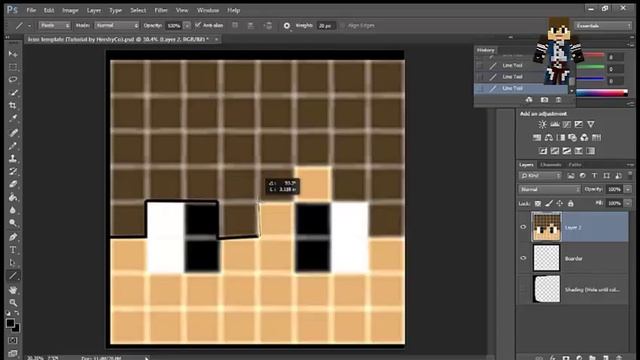
Task: Switch to the Channels tab
Action: click(551, 165)
